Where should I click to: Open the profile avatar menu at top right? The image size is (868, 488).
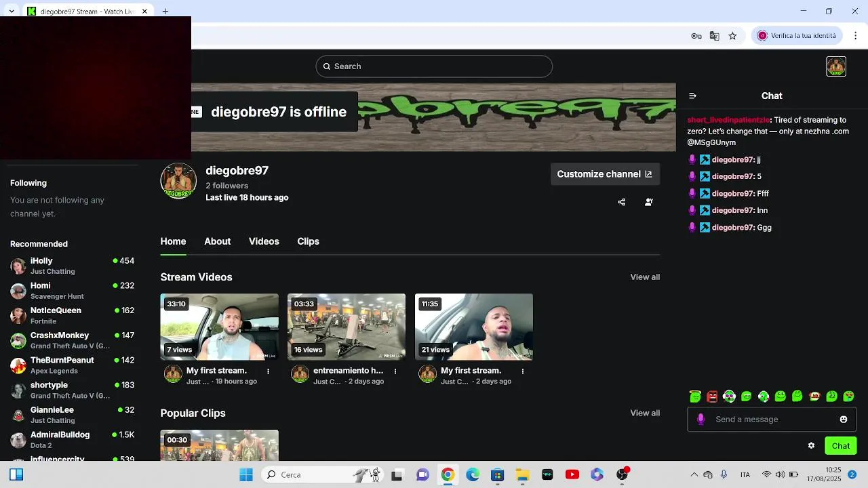click(836, 66)
